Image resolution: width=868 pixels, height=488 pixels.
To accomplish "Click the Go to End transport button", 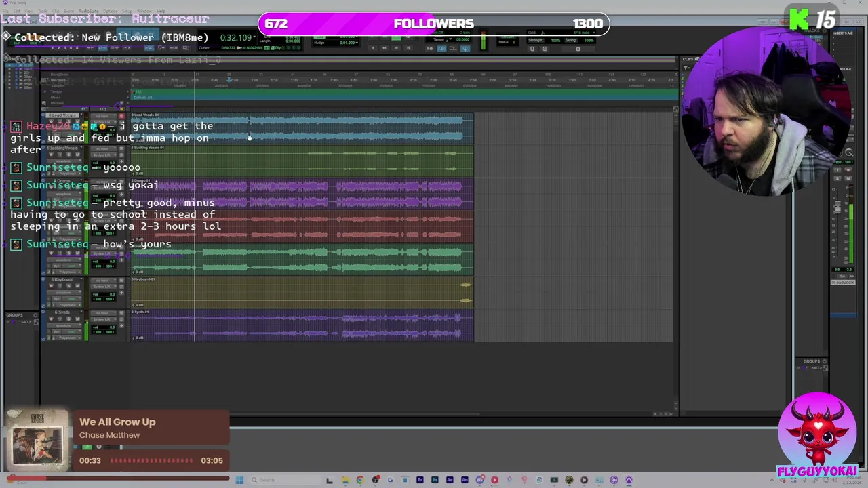I will pyautogui.click(x=408, y=48).
